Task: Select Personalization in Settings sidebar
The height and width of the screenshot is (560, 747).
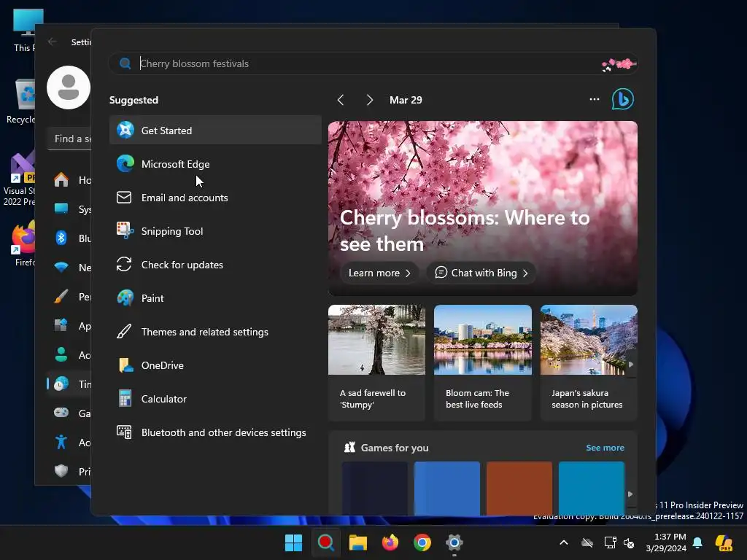Action: pos(69,297)
